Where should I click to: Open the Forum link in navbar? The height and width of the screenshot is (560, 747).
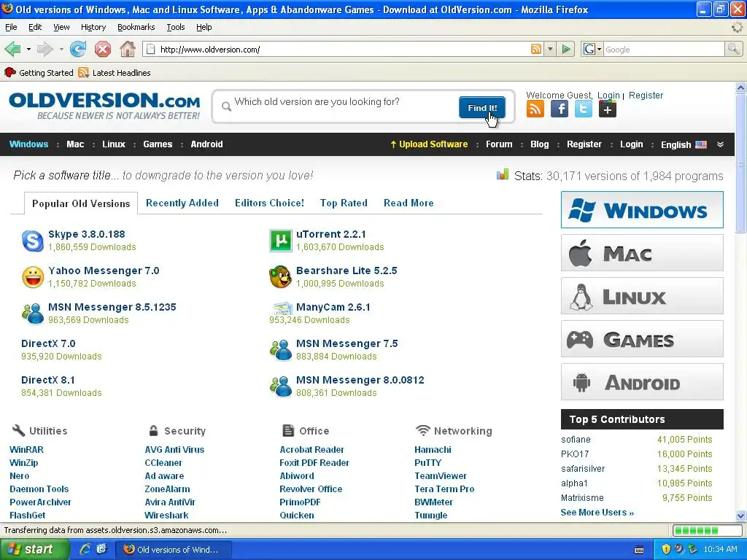coord(499,144)
